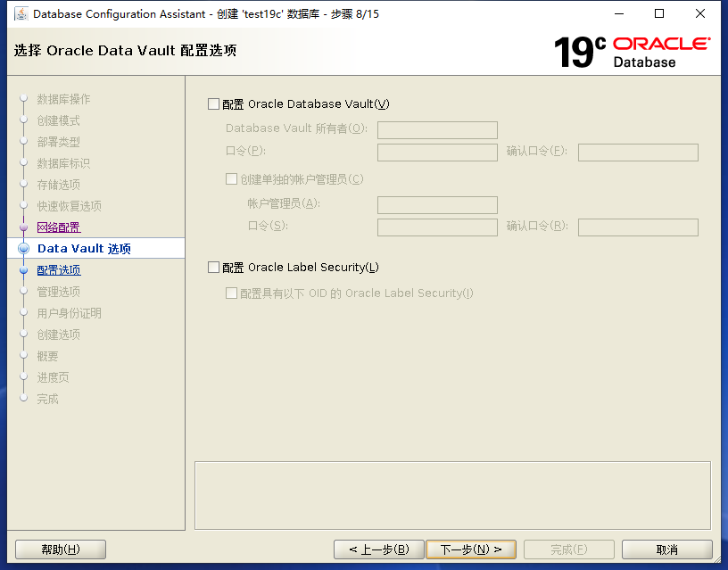Select the 创建模式 step

[x=59, y=120]
